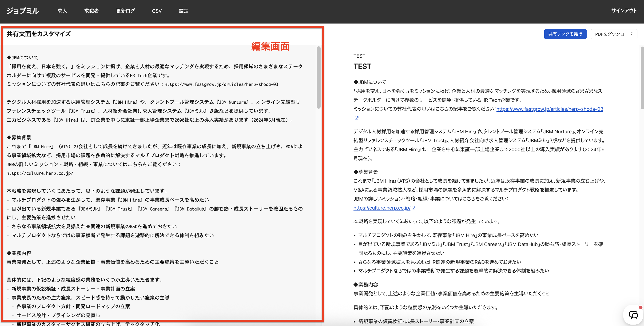Click サインアウト to sign out

pyautogui.click(x=624, y=11)
